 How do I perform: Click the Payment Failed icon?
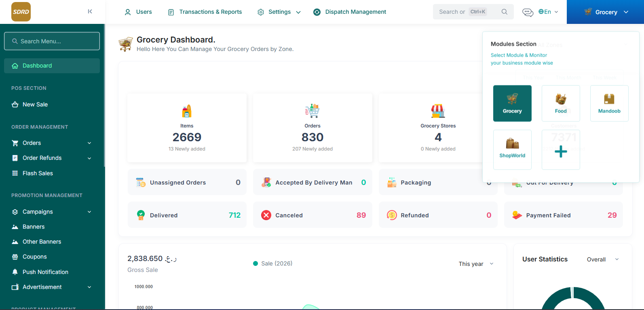point(517,215)
